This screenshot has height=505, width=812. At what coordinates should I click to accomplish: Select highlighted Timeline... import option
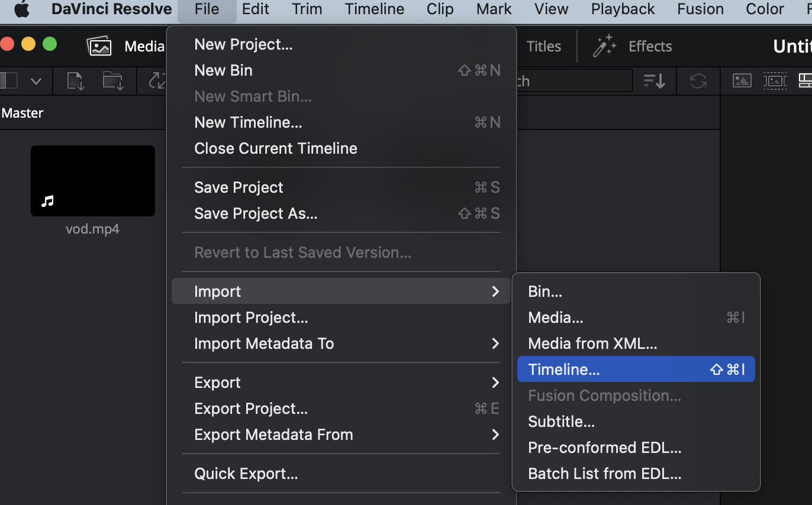coord(636,369)
